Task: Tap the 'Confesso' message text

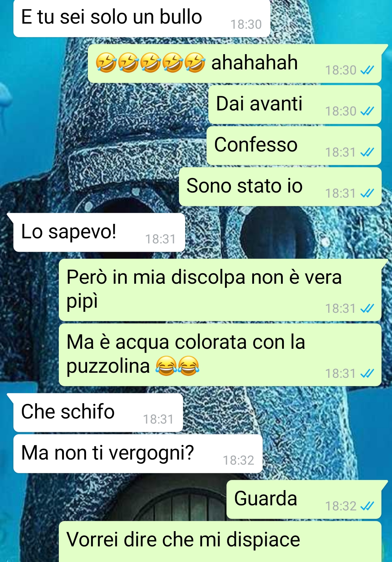Action: point(256,145)
